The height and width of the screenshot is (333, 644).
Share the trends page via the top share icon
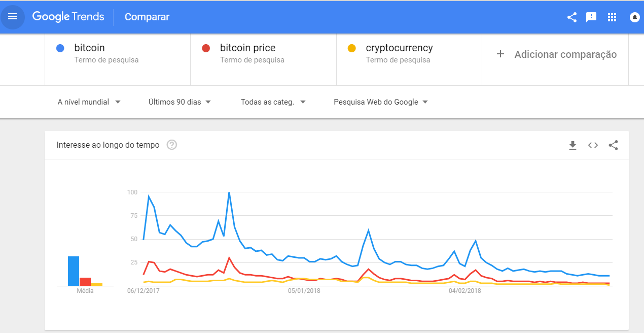571,17
